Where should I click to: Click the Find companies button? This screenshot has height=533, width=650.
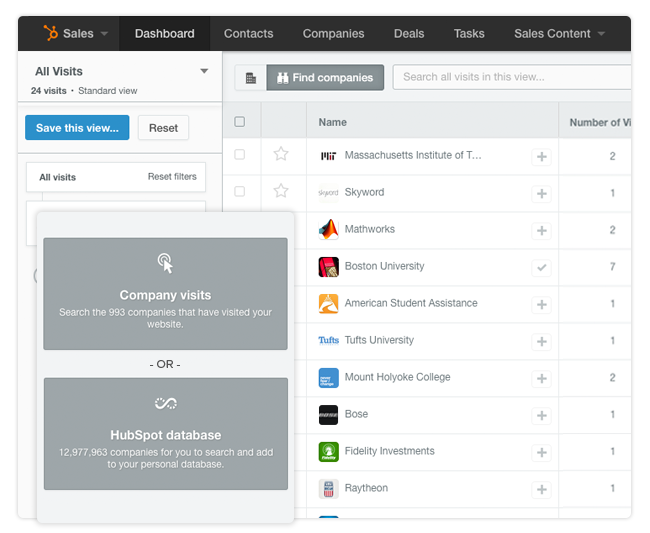(x=325, y=78)
